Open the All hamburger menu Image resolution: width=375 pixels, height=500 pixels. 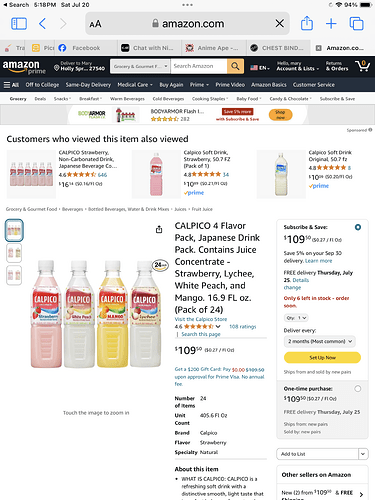pyautogui.click(x=11, y=85)
